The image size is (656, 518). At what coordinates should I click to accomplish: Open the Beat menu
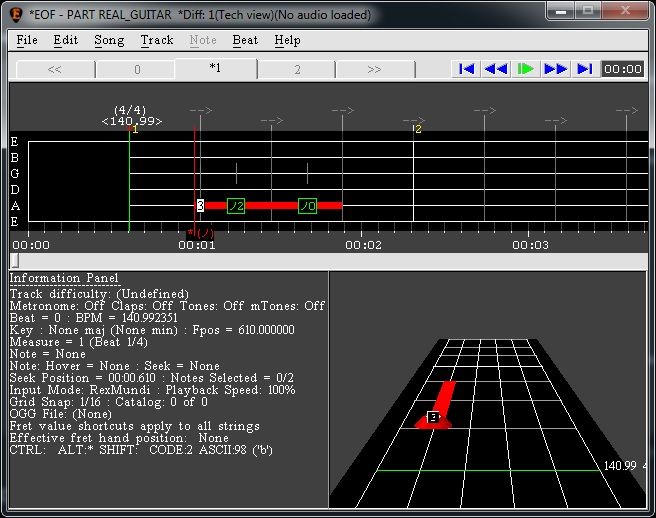point(245,40)
